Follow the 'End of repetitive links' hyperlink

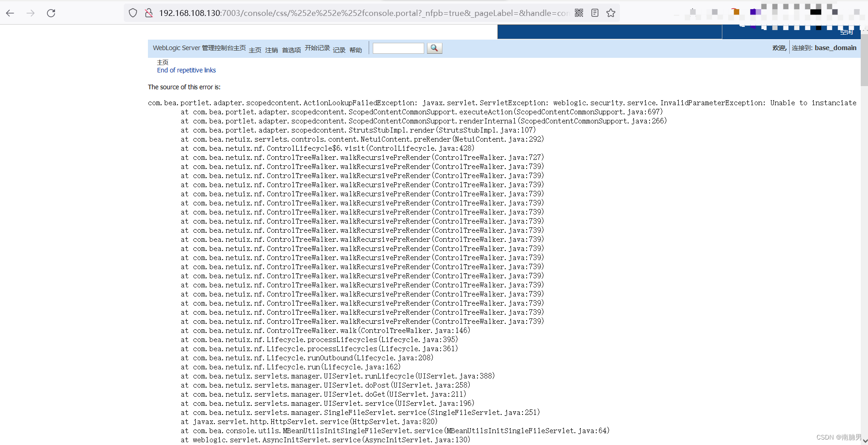[186, 70]
